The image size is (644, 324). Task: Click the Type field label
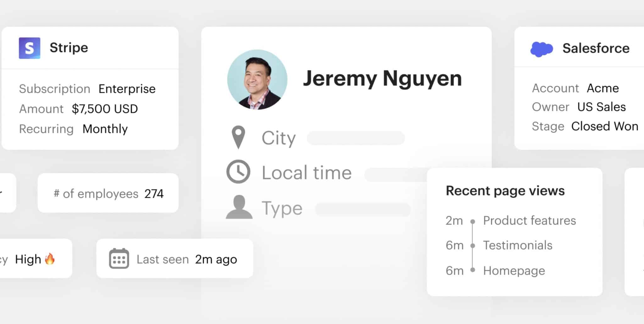(x=282, y=208)
